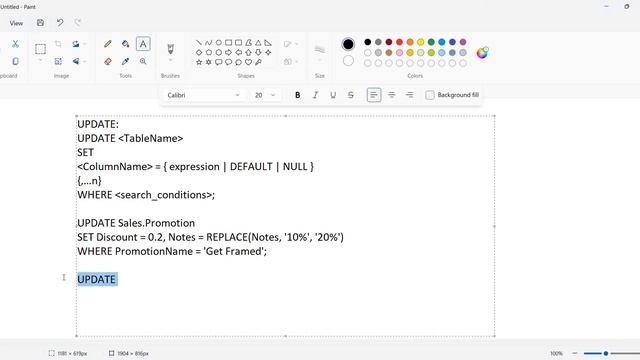The width and height of the screenshot is (640, 360).
Task: Choose the Oval shape
Action: [219, 42]
